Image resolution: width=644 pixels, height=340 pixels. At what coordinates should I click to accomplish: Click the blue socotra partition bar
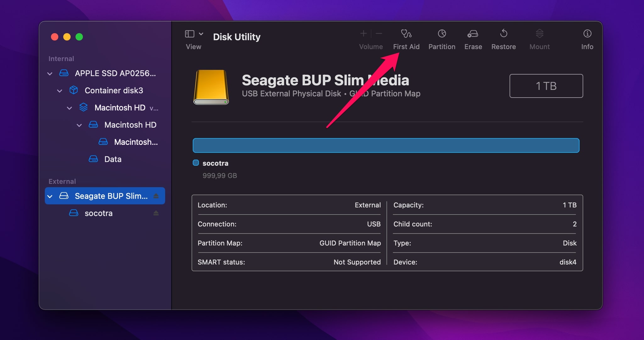tap(386, 145)
